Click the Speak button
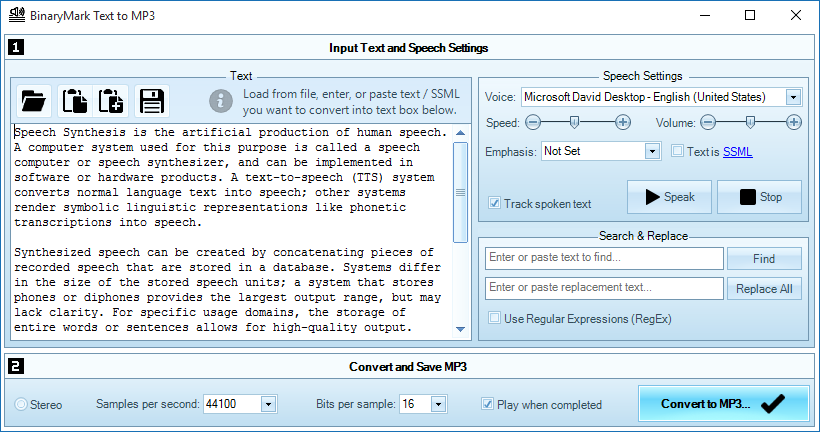 click(x=669, y=197)
